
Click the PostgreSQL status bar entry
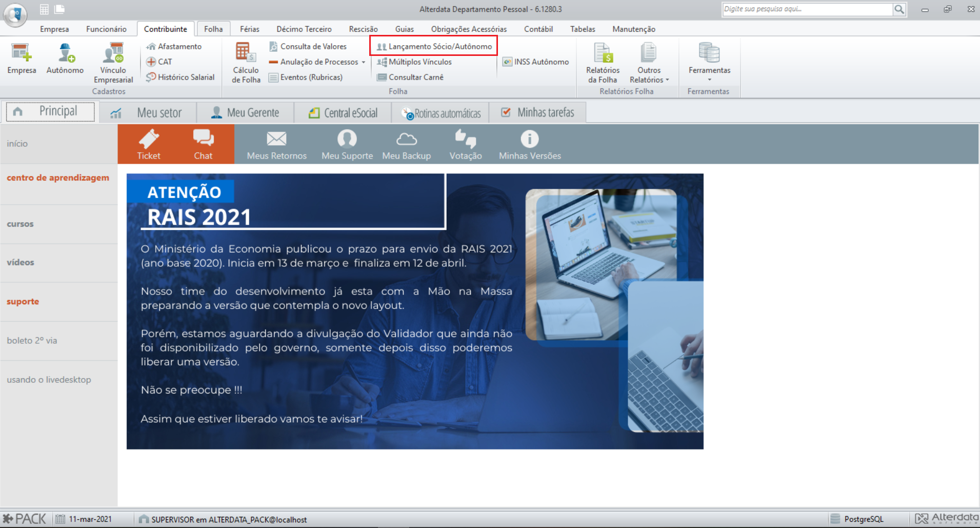pos(857,519)
